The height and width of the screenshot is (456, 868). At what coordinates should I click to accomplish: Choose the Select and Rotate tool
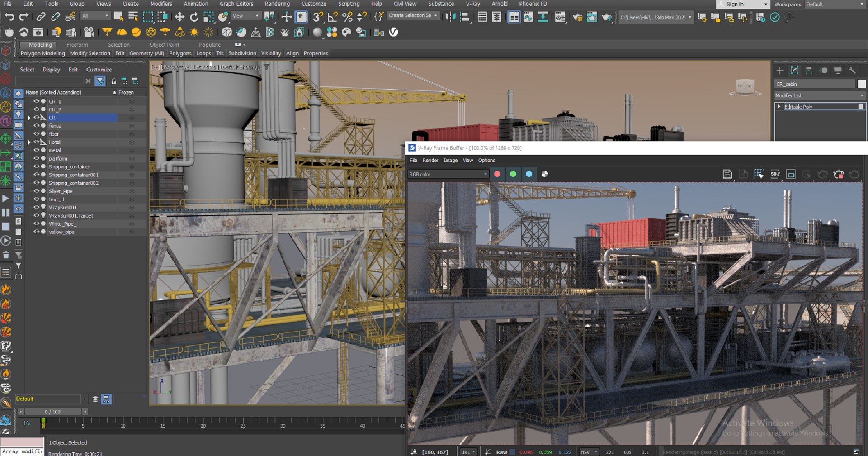tap(194, 17)
